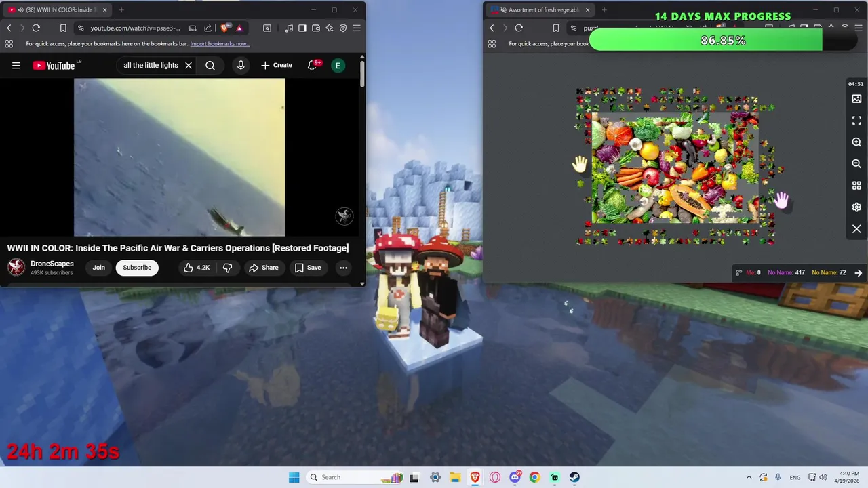Viewport: 868px width, 488px height.
Task: Open the DroneScapes channel avatar
Action: pyautogui.click(x=16, y=268)
